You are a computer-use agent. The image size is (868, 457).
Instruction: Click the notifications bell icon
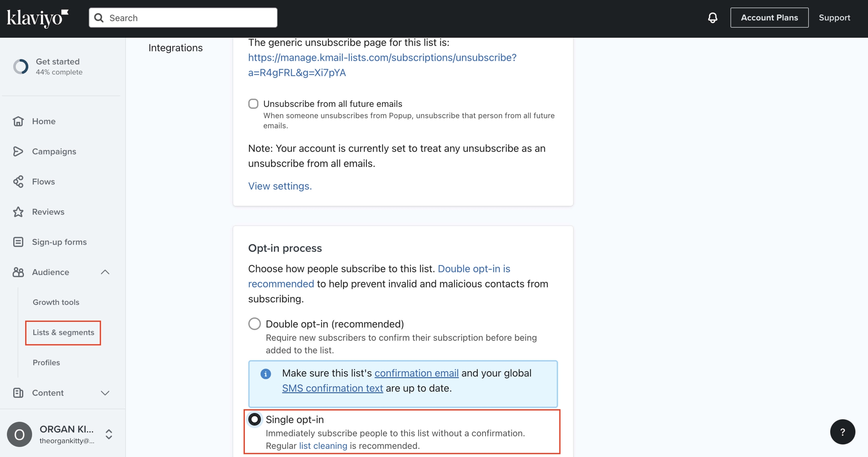(x=712, y=18)
